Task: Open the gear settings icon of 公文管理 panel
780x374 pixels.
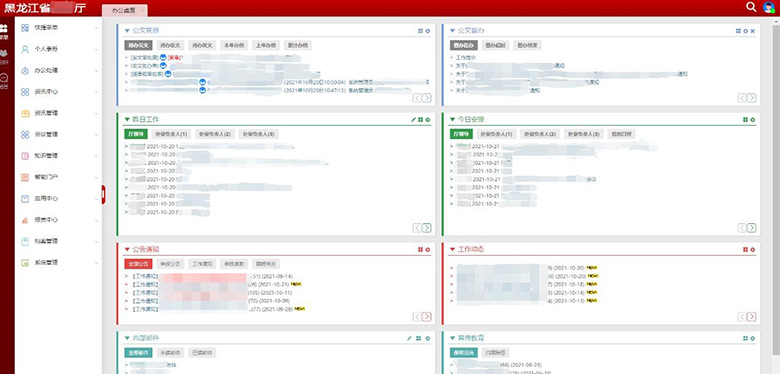Action: [x=428, y=31]
